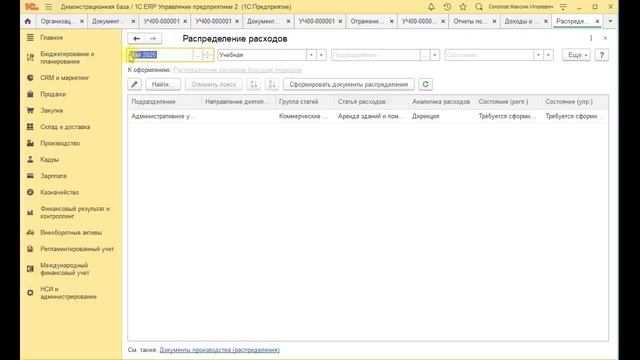
Task: Open Внеоборотные активы section
Action: pos(71,233)
